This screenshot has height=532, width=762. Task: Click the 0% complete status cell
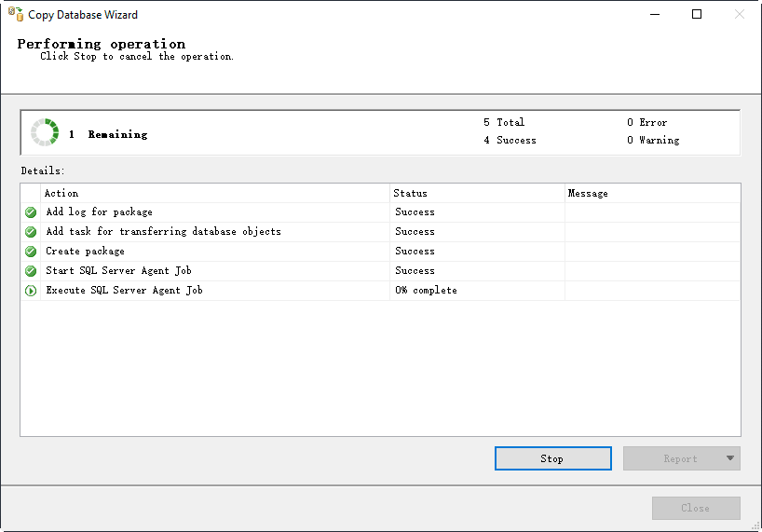pyautogui.click(x=427, y=291)
